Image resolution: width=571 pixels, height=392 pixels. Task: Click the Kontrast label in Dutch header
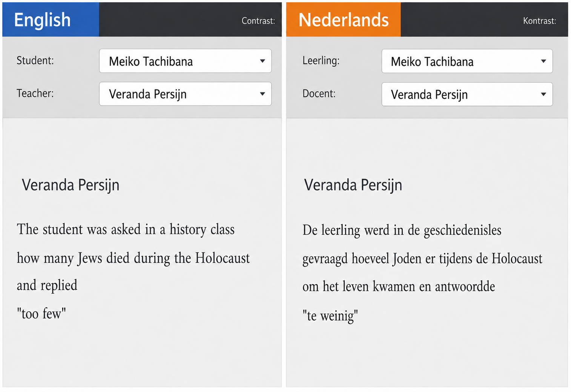click(x=539, y=21)
